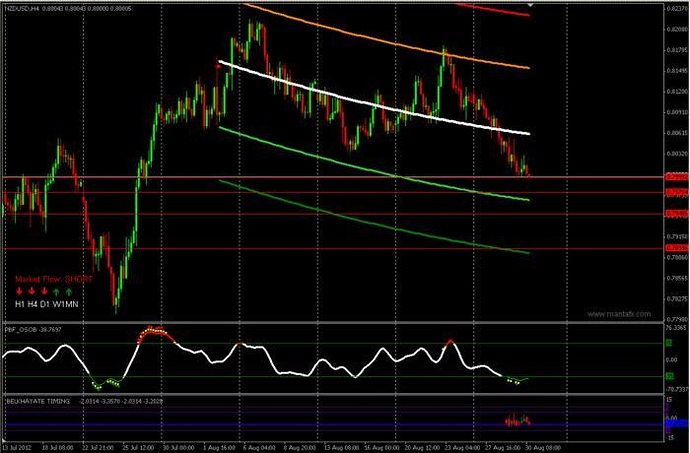This screenshot has height=453, width=690.
Task: Click the upper green level tag in the oscillator scale
Action: click(x=669, y=343)
